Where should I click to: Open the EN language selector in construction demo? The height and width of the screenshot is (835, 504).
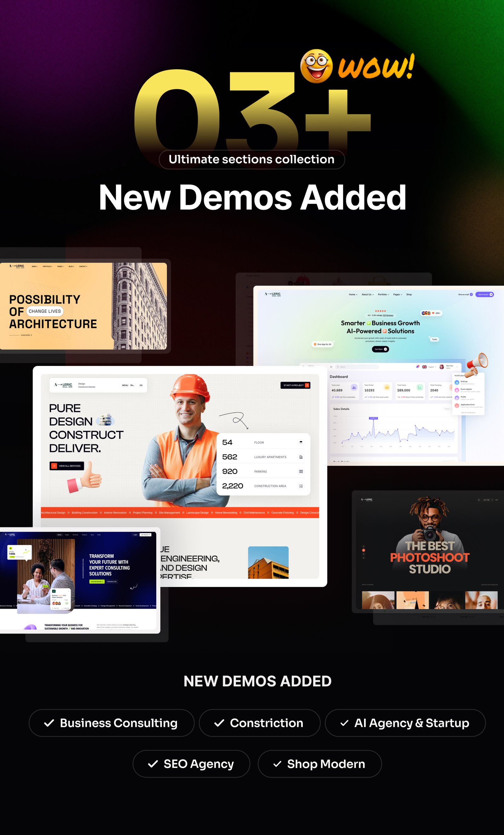click(x=141, y=385)
